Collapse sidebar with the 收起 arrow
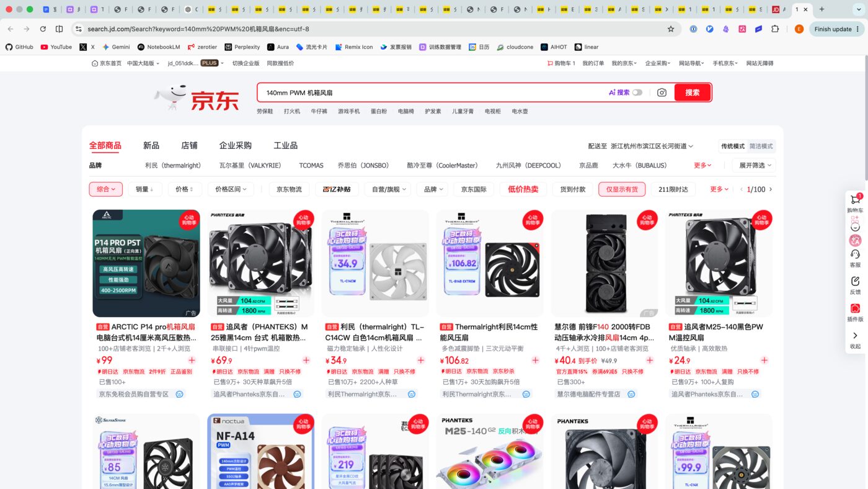The width and height of the screenshot is (868, 489). click(855, 336)
